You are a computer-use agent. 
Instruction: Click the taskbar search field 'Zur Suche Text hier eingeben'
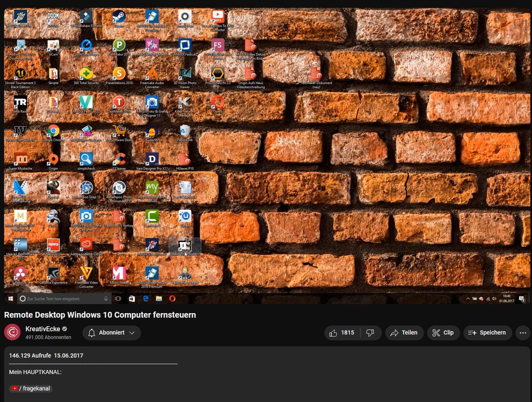(64, 299)
